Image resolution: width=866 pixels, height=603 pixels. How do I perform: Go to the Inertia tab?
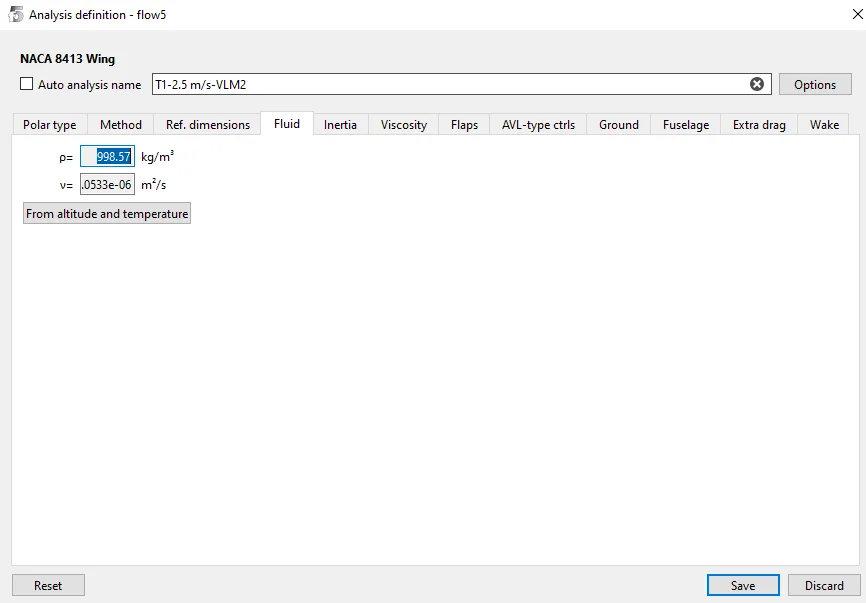(x=340, y=125)
